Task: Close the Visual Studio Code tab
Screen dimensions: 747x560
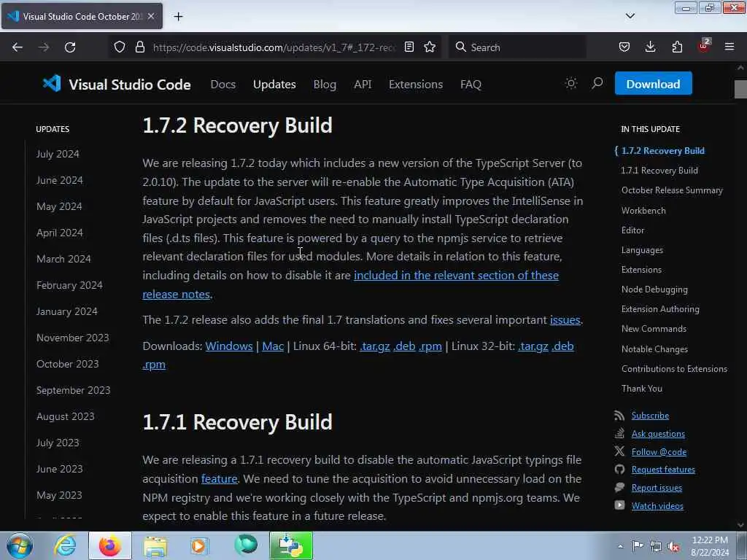Action: [x=151, y=16]
